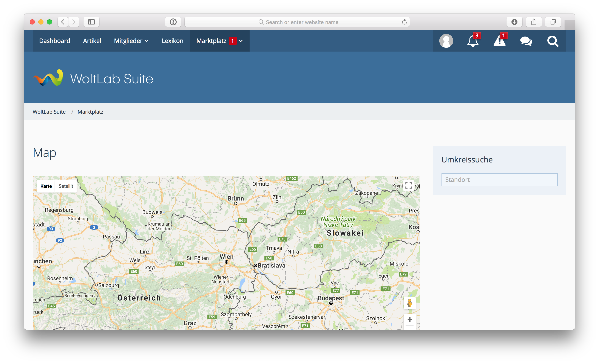Open the conversations chat bubble icon
Screen dimensions: 599x364
526,41
